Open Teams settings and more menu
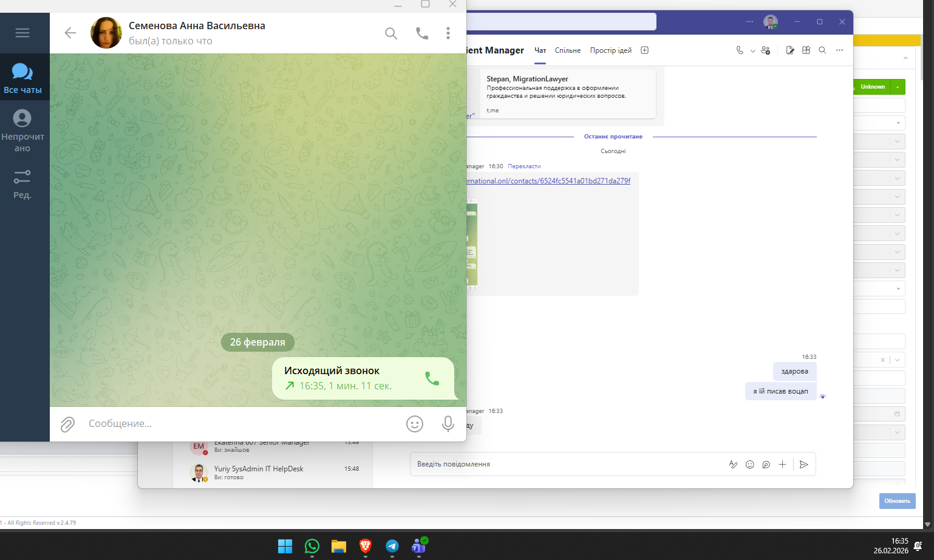This screenshot has height=560, width=934. coord(749,22)
